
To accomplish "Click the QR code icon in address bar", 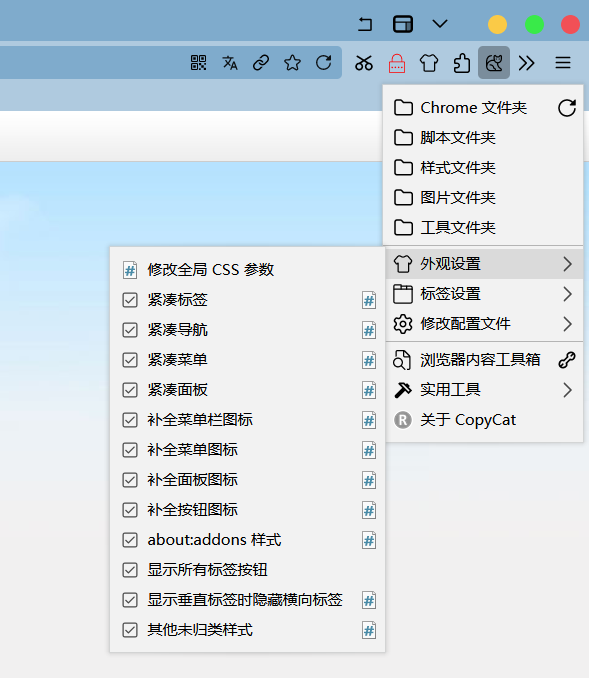I will 198,63.
